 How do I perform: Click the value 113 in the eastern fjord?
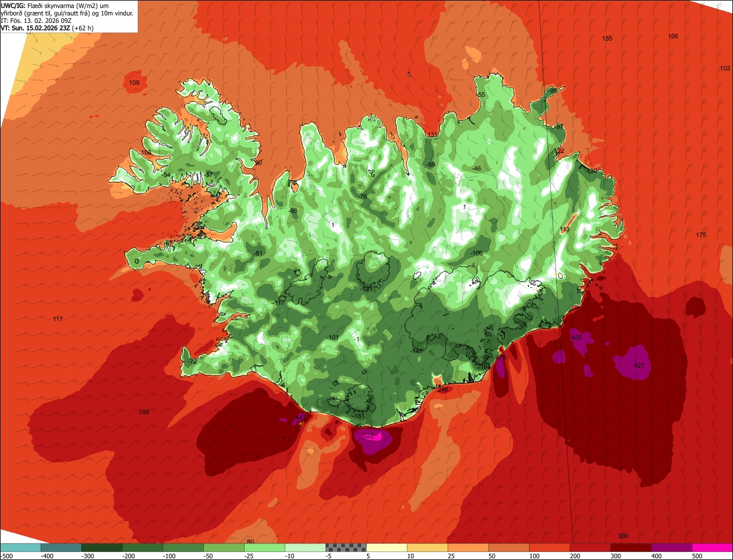click(x=565, y=230)
